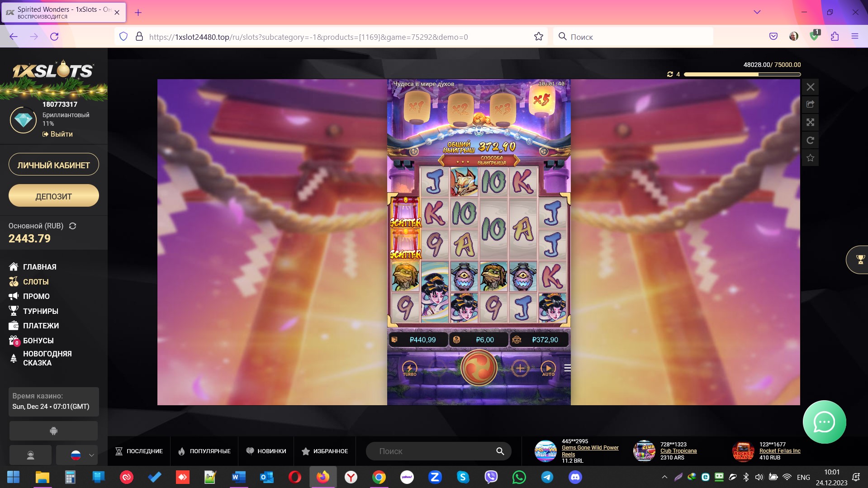Click the x5 multiplier lantern
The height and width of the screenshot is (488, 868).
[x=541, y=100]
